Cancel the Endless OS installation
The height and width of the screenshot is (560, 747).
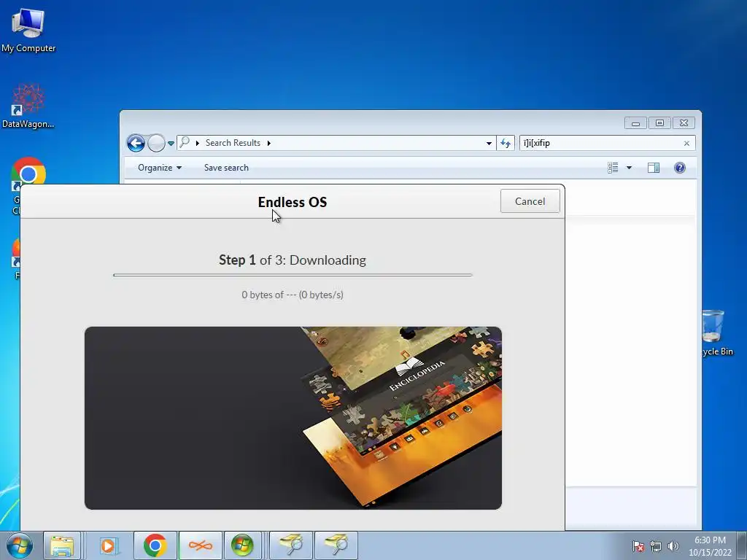[x=530, y=201]
